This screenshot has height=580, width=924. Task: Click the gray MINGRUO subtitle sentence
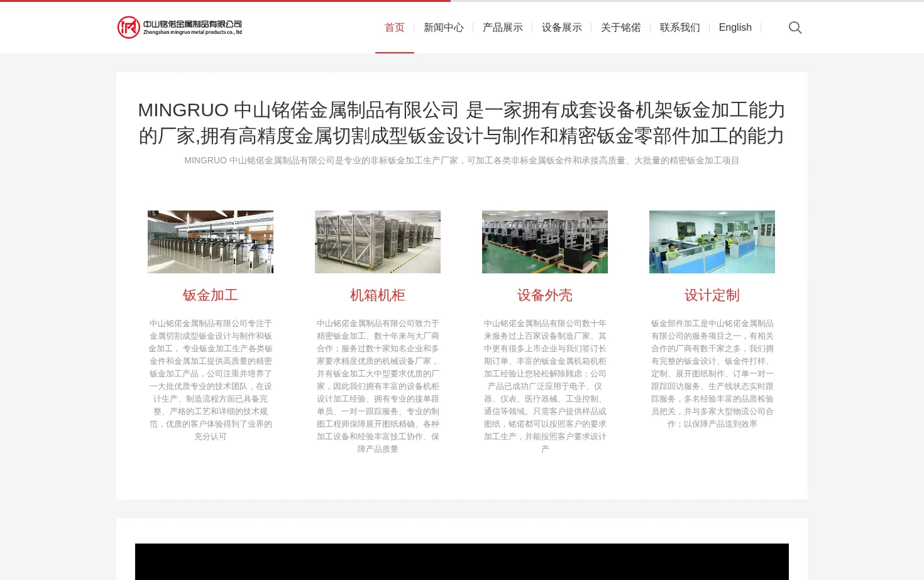(x=462, y=161)
